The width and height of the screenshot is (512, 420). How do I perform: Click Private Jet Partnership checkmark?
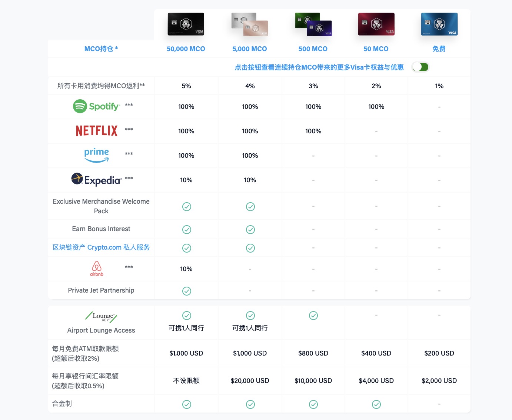[x=187, y=291]
